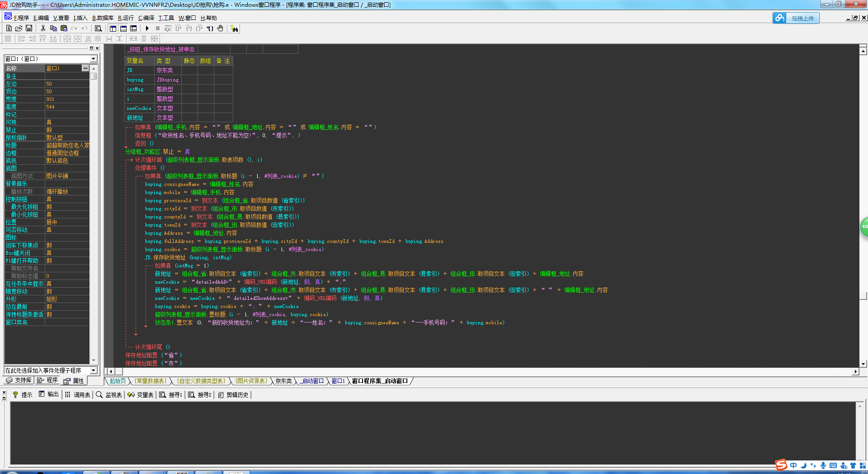Click the New file toolbar icon
The height and width of the screenshot is (474, 868).
tap(9, 28)
